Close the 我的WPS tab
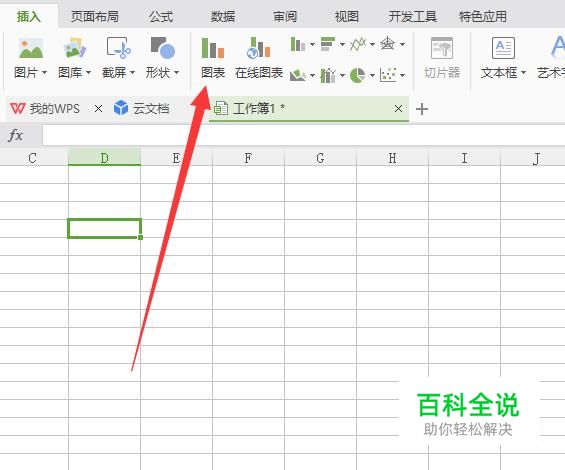Image resolution: width=565 pixels, height=470 pixels. (98, 108)
